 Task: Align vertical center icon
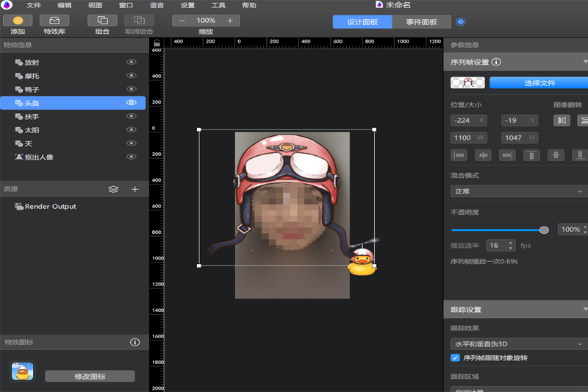[556, 155]
